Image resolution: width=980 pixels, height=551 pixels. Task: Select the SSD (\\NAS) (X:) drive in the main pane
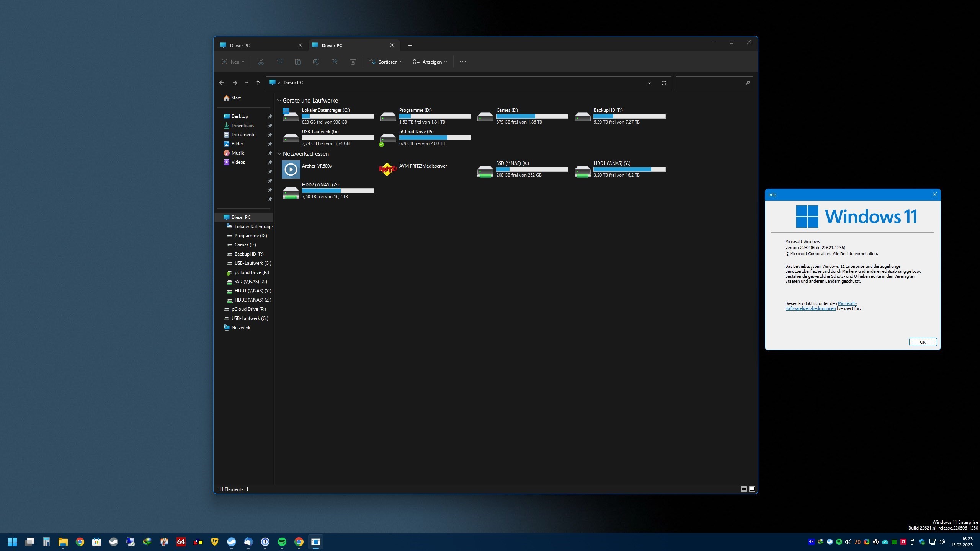click(523, 169)
